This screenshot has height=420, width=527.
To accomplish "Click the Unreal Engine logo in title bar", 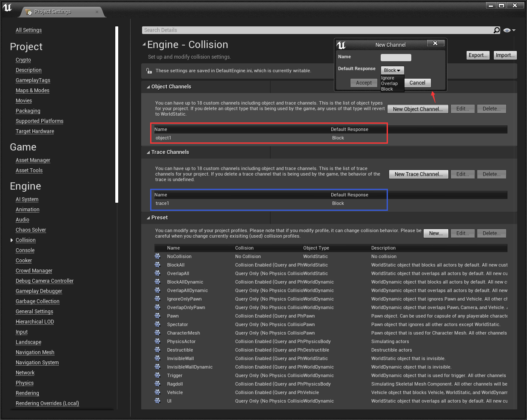I will click(7, 7).
